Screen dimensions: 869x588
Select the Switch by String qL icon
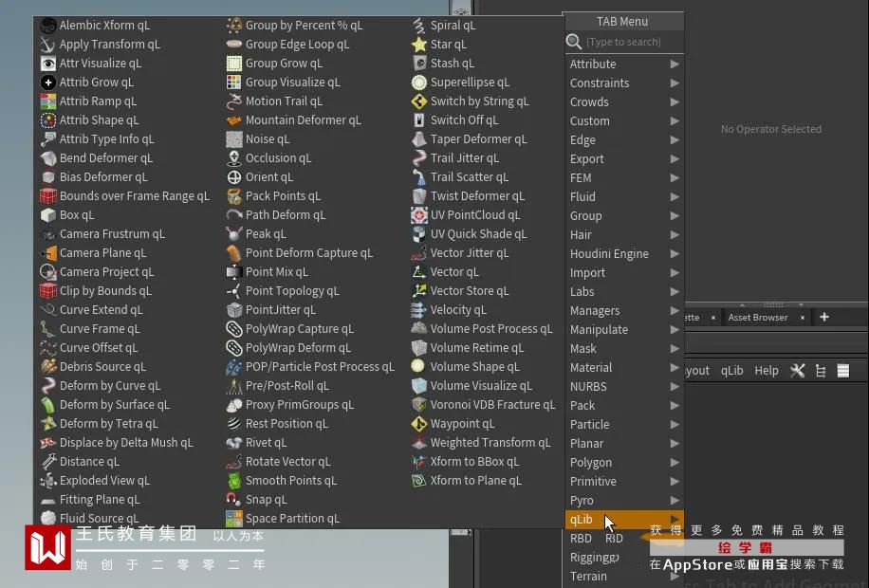click(419, 101)
